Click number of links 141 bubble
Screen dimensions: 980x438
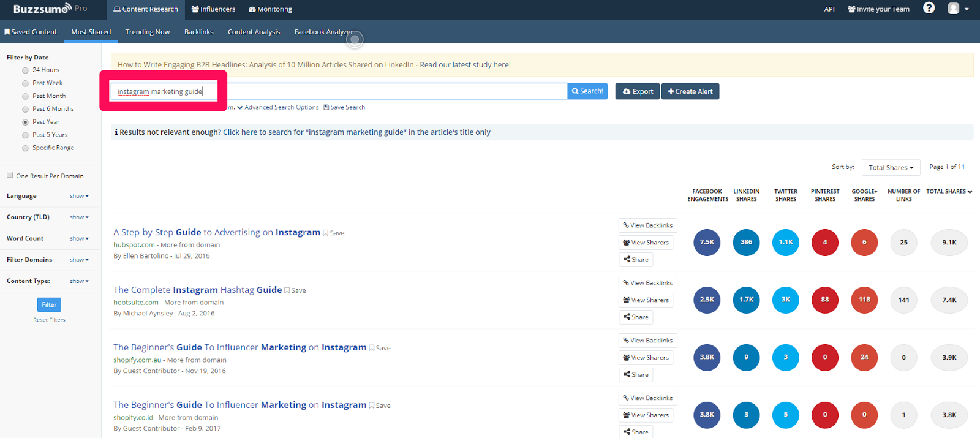pyautogui.click(x=903, y=300)
